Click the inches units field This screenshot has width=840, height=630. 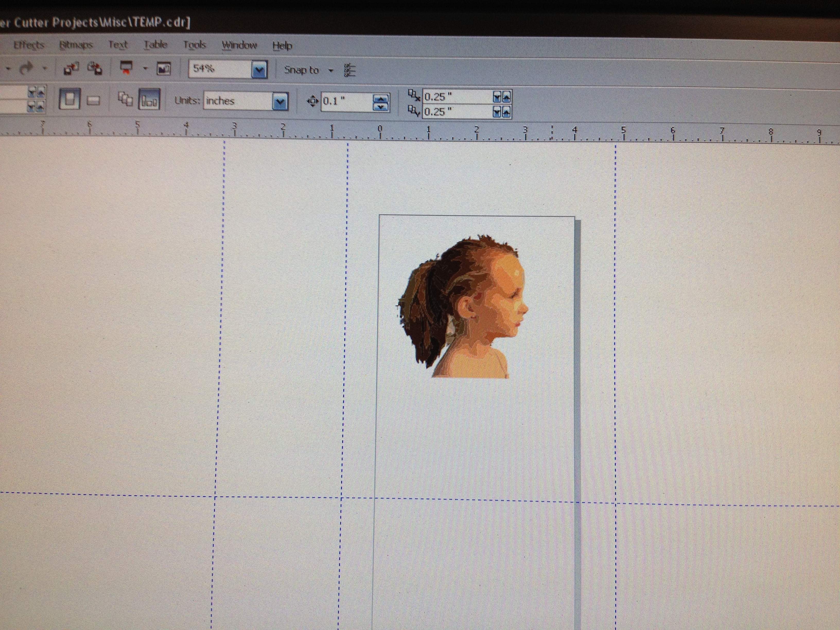pos(238,101)
